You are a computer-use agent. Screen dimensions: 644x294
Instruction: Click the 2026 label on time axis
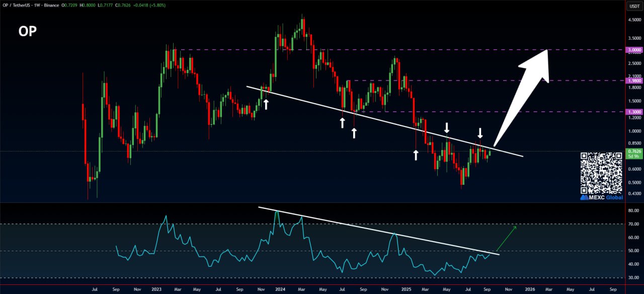530,290
